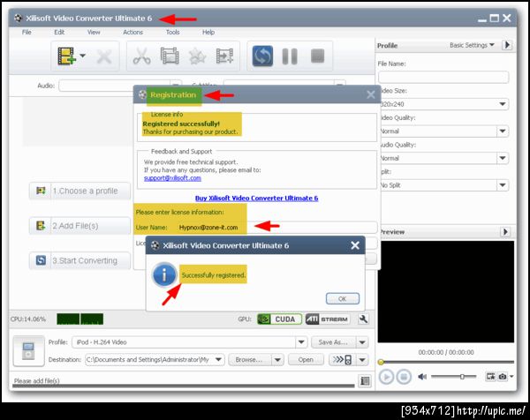Screen dimensions: 530x420
Task: Mute the preview speaker icon
Action: 422,377
